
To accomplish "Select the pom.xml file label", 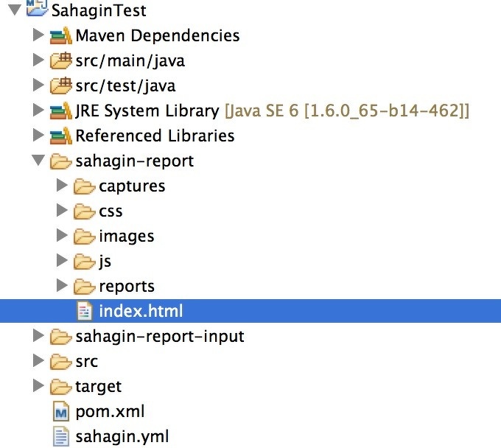I will (110, 411).
